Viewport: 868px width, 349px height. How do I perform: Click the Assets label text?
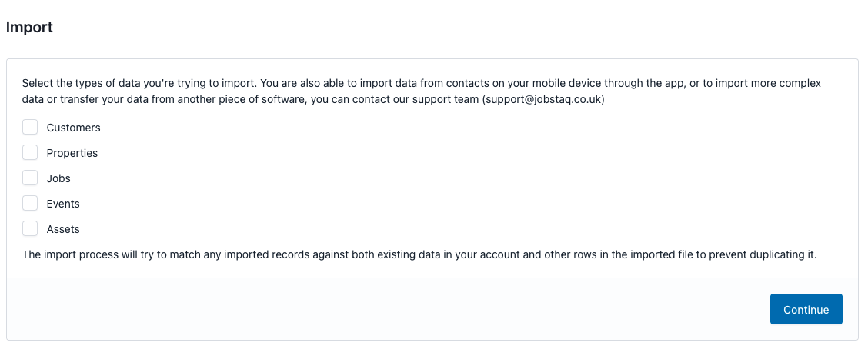click(63, 230)
